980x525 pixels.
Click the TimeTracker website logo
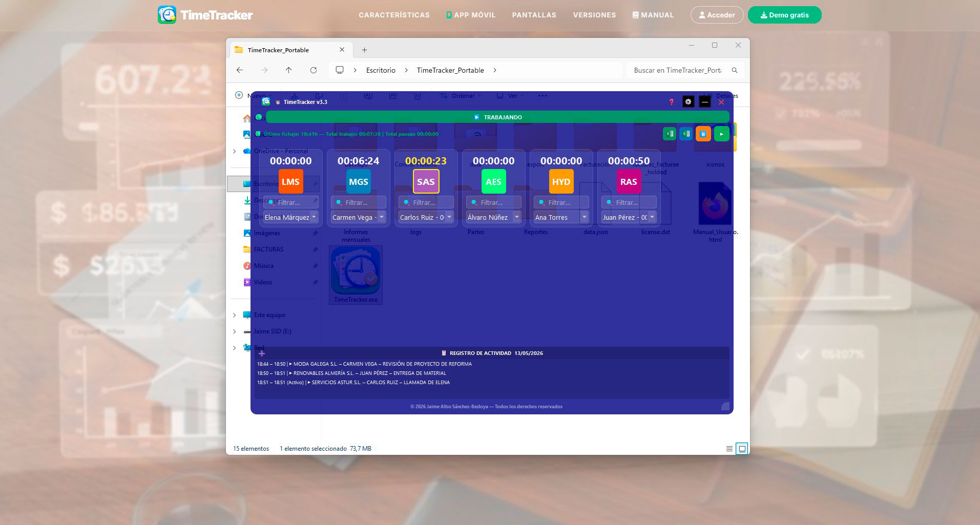point(205,15)
